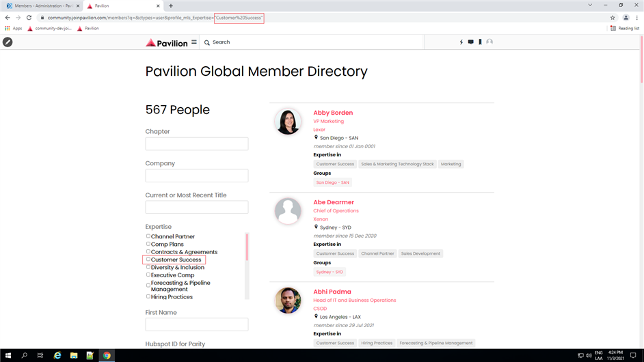The height and width of the screenshot is (362, 644).
Task: Check the Diversity & Inclusion checkbox
Action: [x=148, y=267]
